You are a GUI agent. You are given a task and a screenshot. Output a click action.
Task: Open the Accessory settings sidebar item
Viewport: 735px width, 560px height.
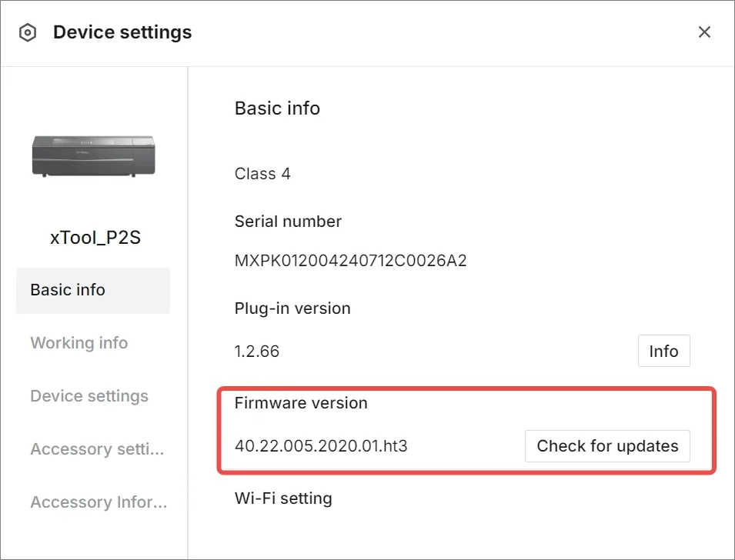[97, 449]
